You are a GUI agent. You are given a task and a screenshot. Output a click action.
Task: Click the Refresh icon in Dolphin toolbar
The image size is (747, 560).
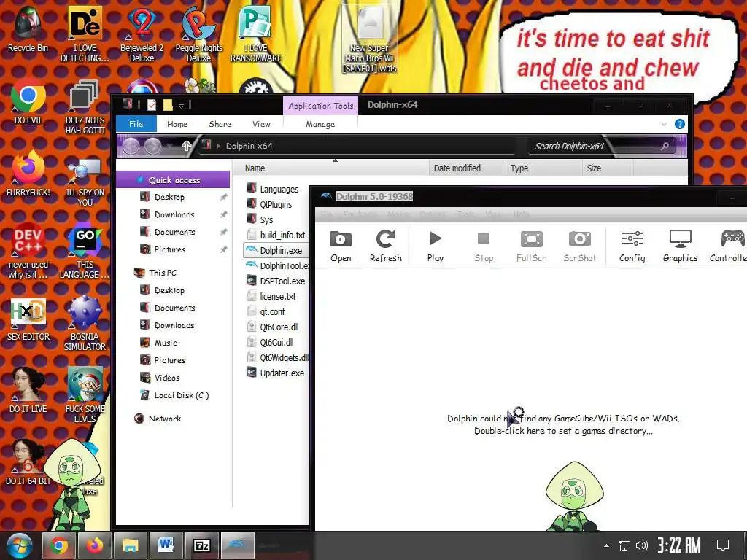click(x=385, y=246)
